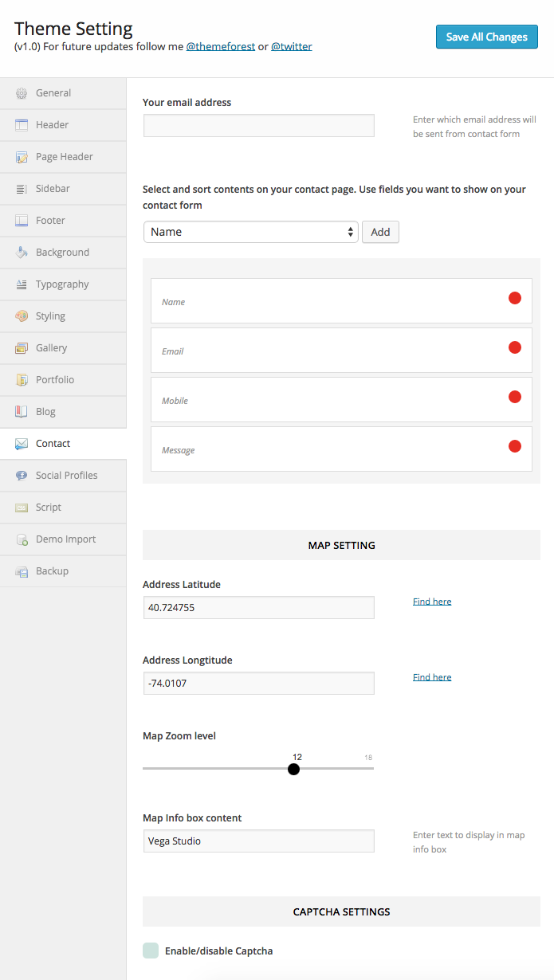Save All Changes button

(x=486, y=37)
